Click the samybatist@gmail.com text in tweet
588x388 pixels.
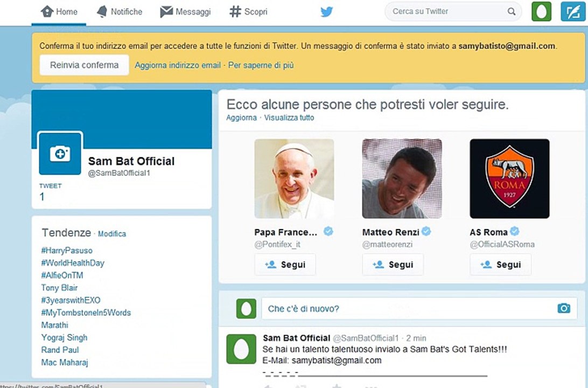click(x=337, y=361)
